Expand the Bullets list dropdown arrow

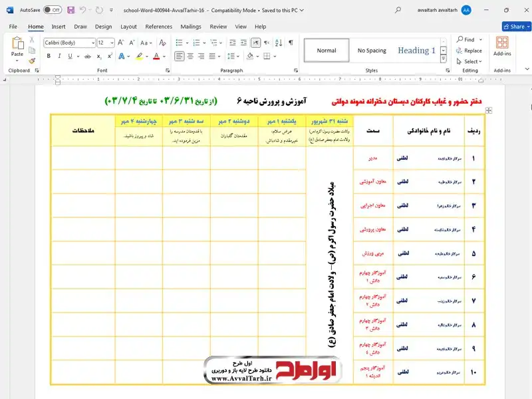pyautogui.click(x=187, y=43)
